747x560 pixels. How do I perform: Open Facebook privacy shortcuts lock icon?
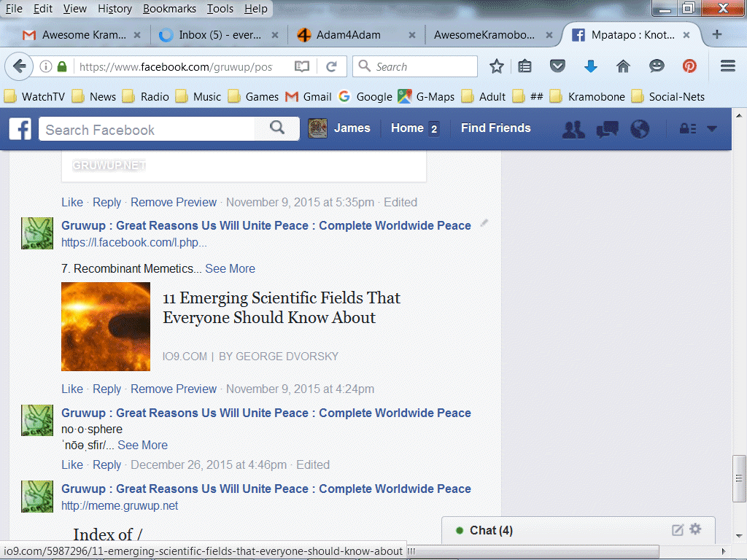[x=688, y=128]
